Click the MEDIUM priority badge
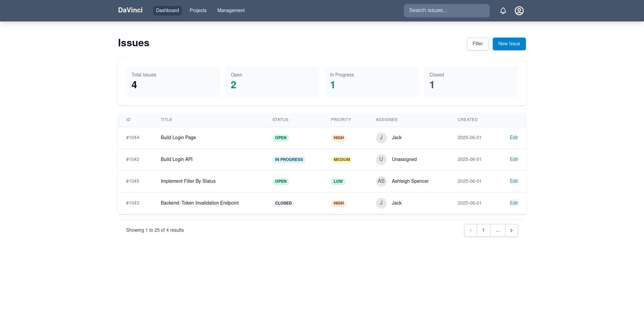 pyautogui.click(x=342, y=160)
